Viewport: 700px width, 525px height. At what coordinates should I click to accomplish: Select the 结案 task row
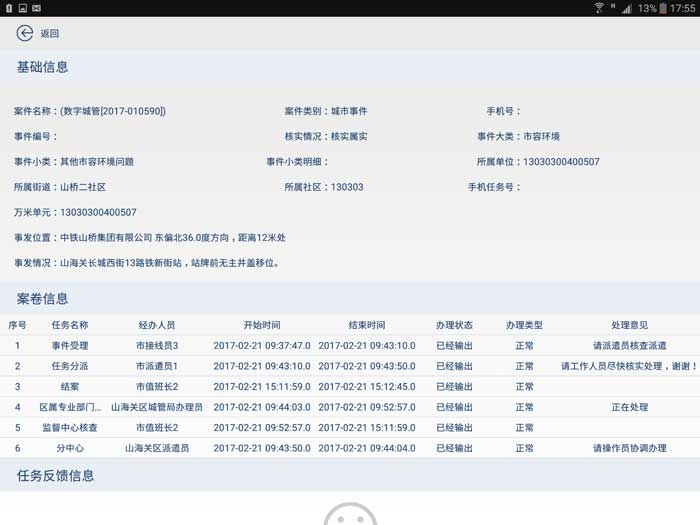click(x=350, y=387)
